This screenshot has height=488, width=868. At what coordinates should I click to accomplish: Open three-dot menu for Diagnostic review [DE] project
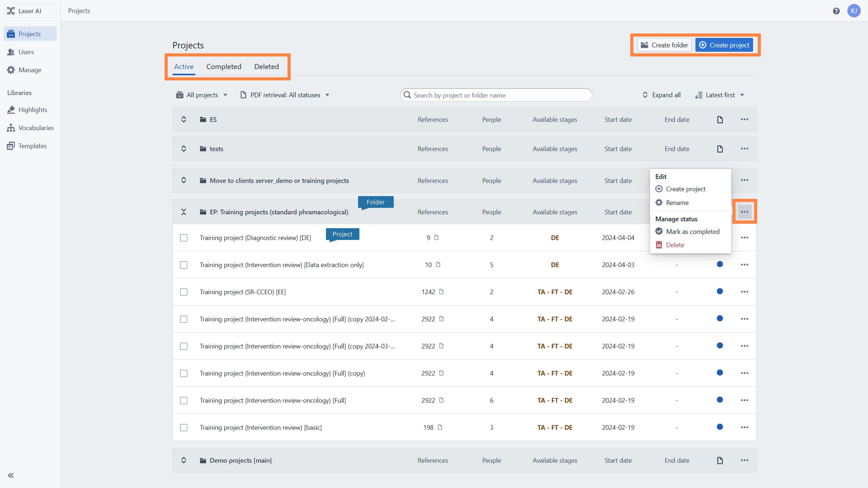pyautogui.click(x=744, y=238)
